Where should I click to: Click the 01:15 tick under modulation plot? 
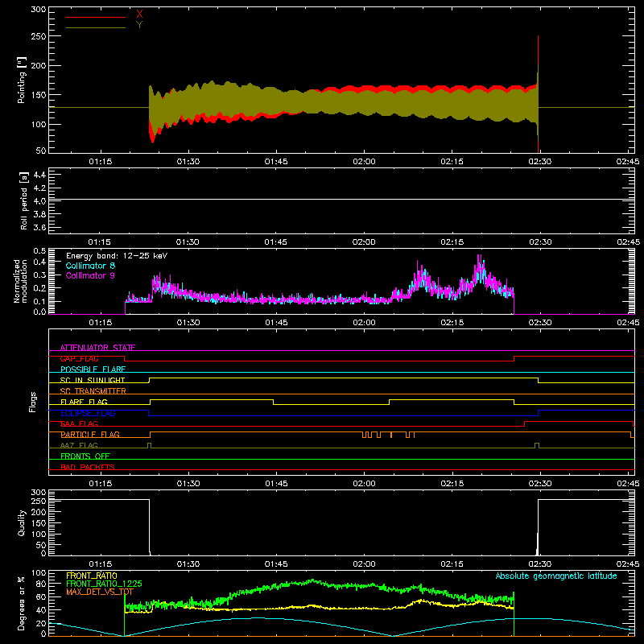[x=100, y=323]
